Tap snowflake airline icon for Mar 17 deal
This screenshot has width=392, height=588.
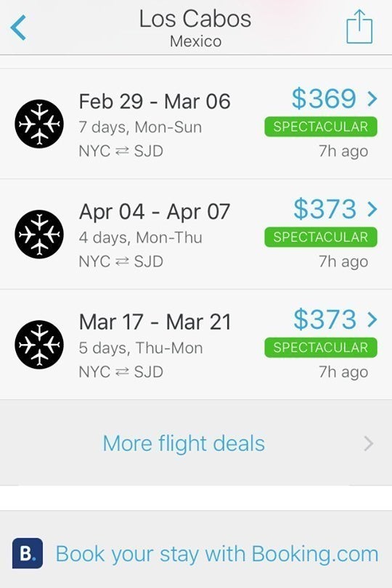39,344
